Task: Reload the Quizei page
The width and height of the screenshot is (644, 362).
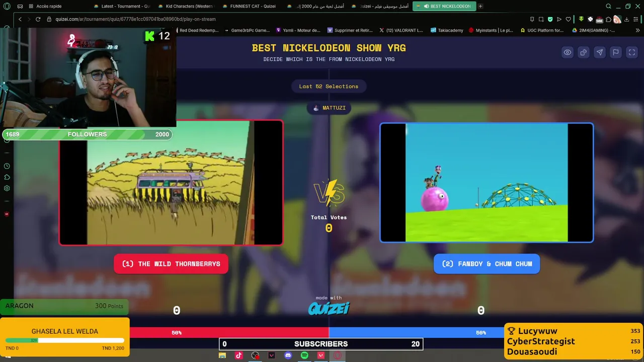Action: point(38,19)
